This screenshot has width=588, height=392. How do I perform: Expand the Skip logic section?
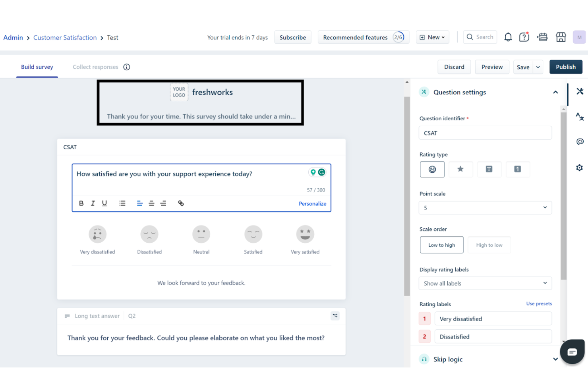[555, 359]
